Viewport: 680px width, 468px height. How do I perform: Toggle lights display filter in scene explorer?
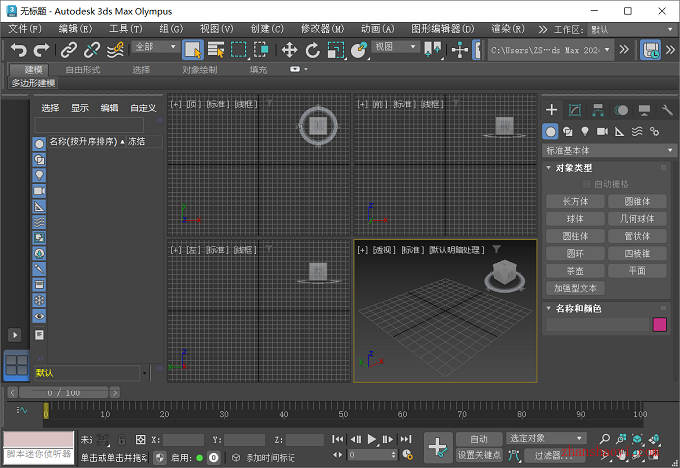(39, 175)
